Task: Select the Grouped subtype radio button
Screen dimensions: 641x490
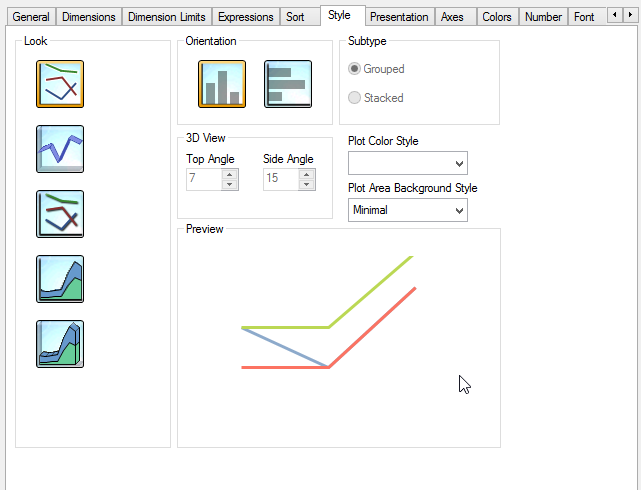Action: click(x=355, y=69)
